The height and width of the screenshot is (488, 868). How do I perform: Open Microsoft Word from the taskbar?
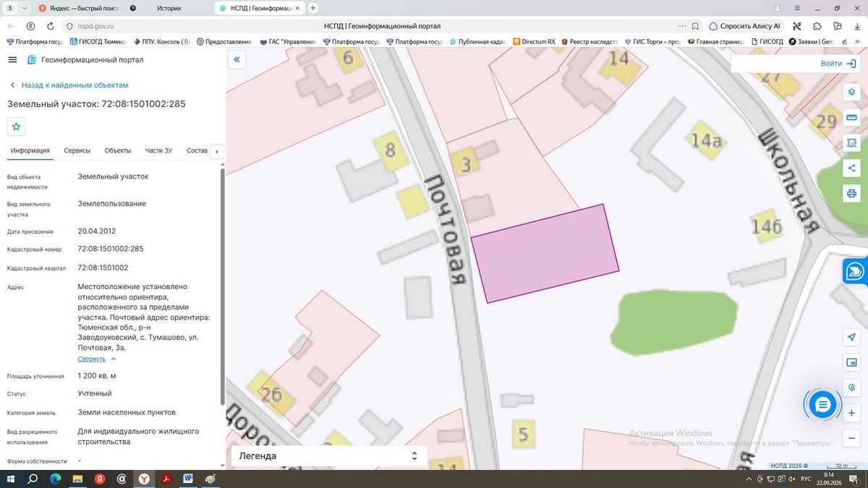188,479
